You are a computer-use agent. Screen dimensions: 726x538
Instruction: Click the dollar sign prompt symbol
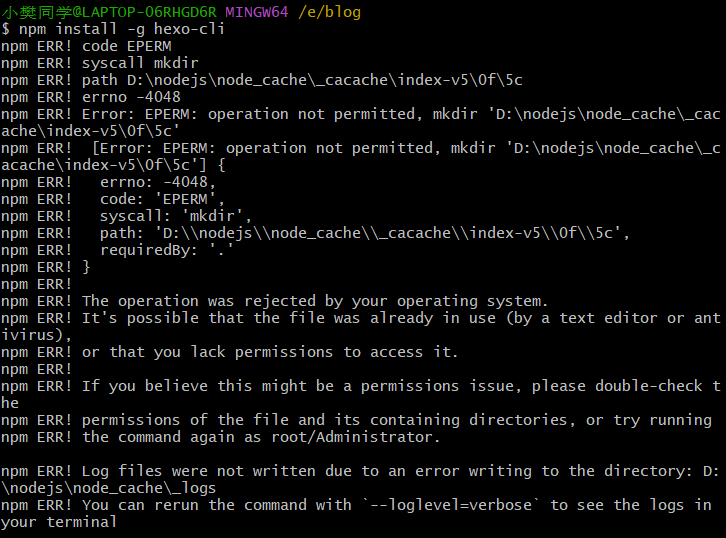coord(6,29)
